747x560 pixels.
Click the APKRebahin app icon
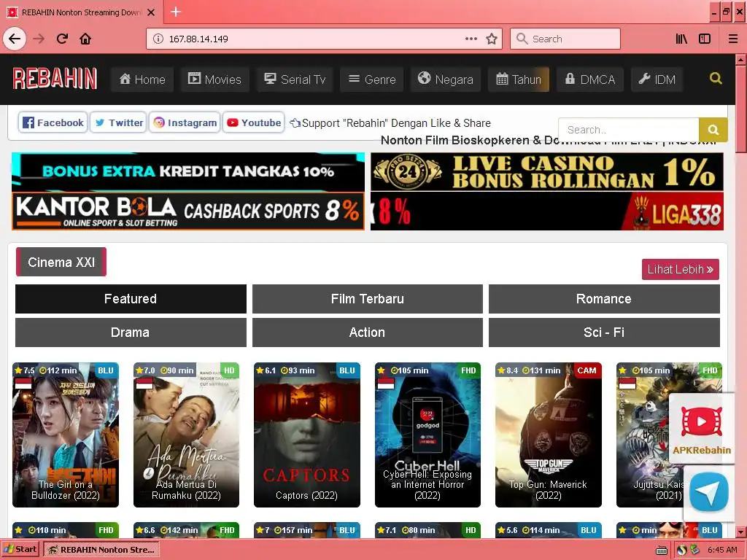point(701,429)
